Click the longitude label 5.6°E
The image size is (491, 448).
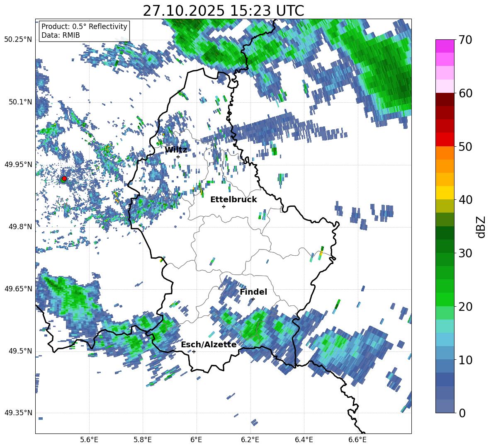[89, 440]
